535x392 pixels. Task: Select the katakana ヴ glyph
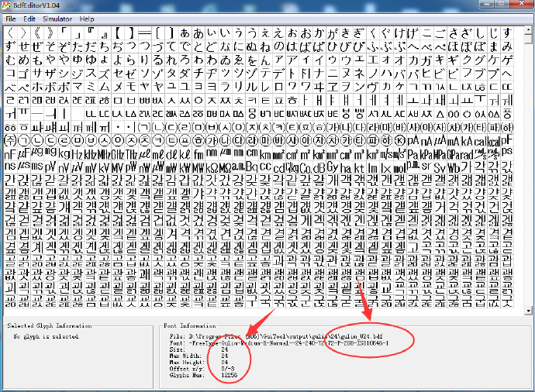[x=372, y=87]
